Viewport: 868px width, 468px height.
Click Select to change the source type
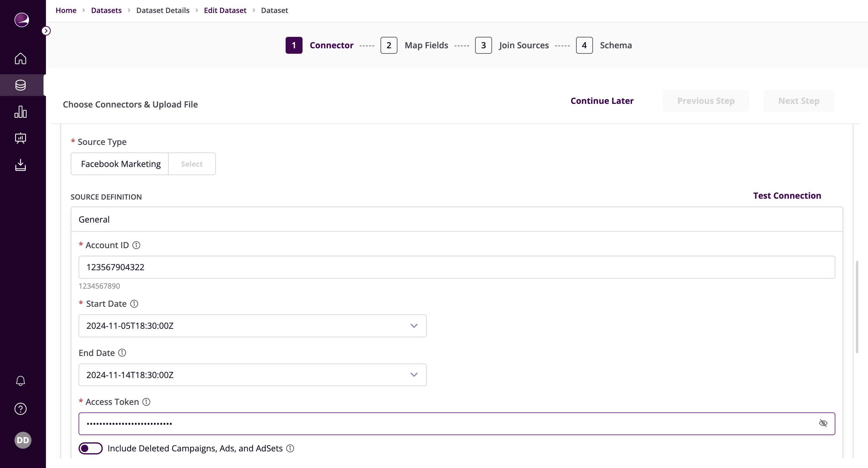click(191, 164)
